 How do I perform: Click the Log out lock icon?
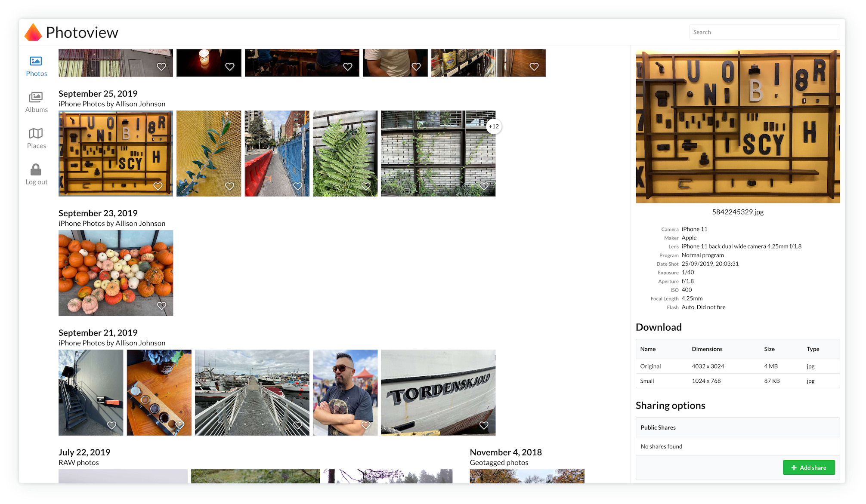tap(36, 170)
